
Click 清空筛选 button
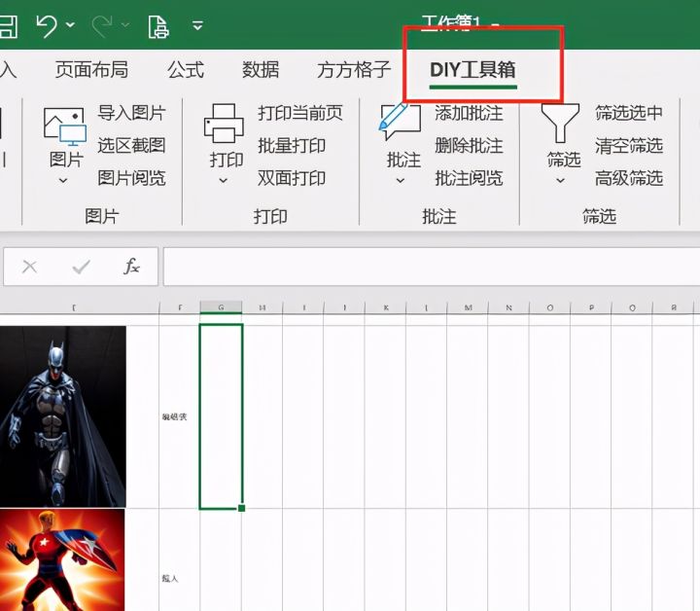tap(629, 145)
